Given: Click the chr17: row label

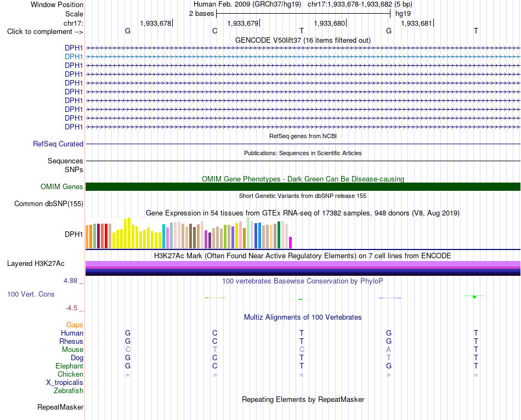Looking at the screenshot, I should pos(73,23).
